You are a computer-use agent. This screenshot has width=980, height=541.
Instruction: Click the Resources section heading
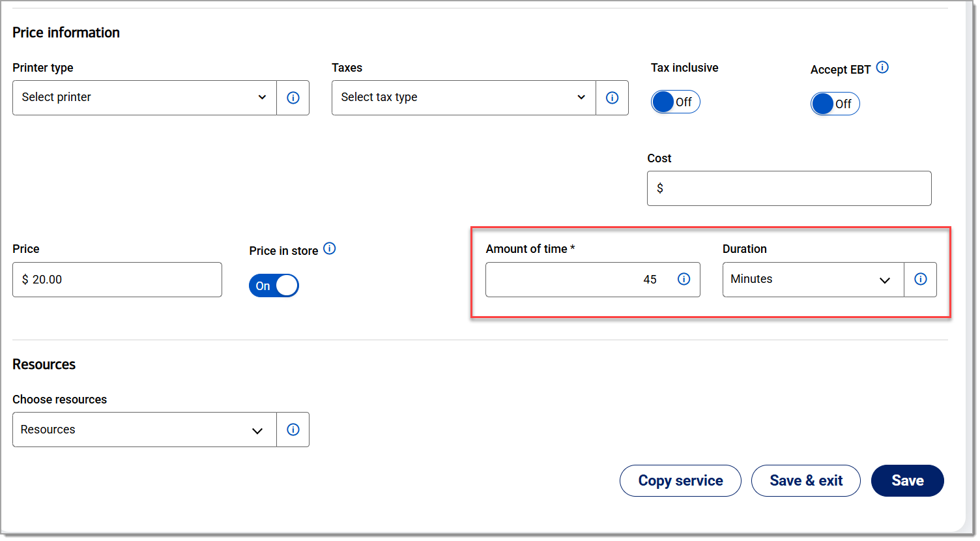(x=44, y=364)
